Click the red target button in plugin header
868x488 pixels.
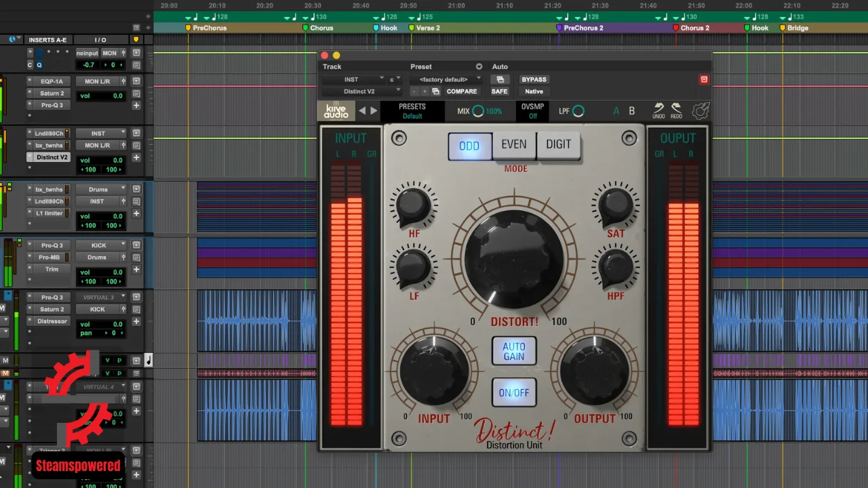(704, 79)
